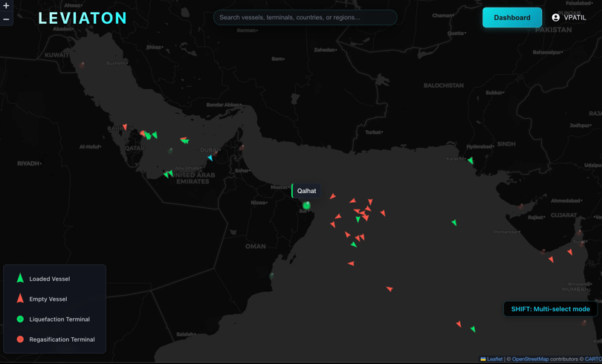This screenshot has height=364, width=602.
Task: Select the green Qalhat liquefaction terminal marker
Action: [306, 205]
